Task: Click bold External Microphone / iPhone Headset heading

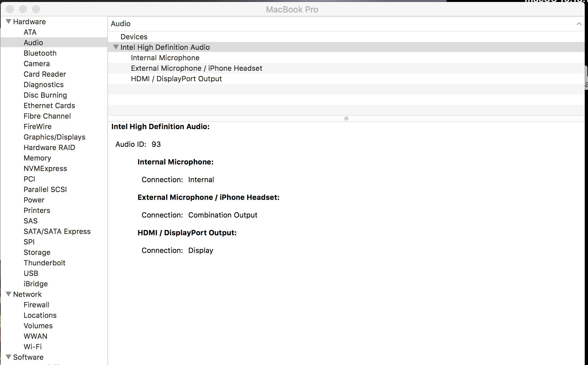Action: 209,197
